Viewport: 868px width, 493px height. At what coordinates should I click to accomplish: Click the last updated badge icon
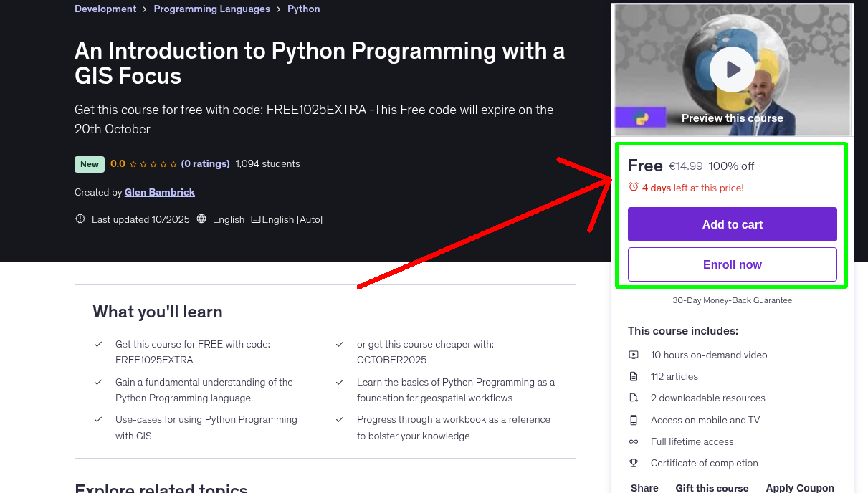(80, 219)
